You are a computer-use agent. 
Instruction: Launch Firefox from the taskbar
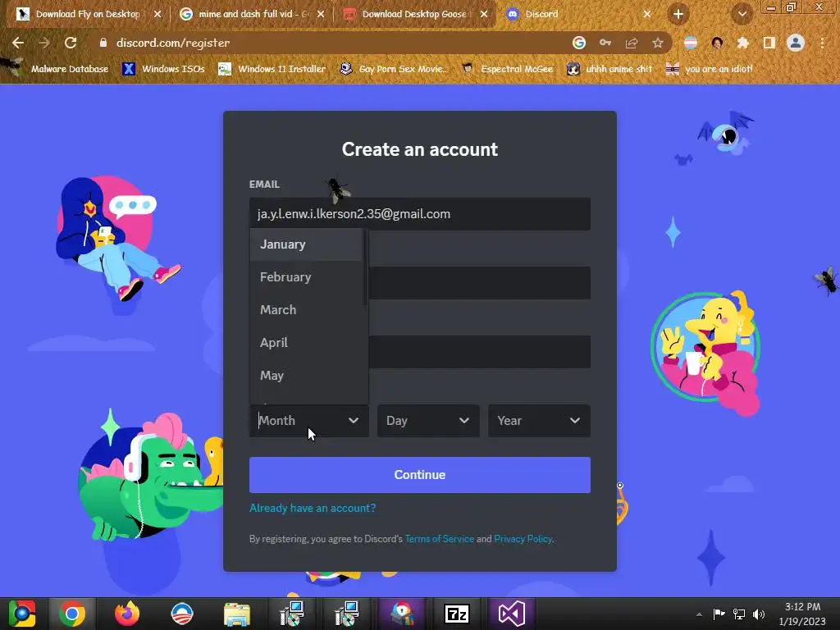[127, 614]
